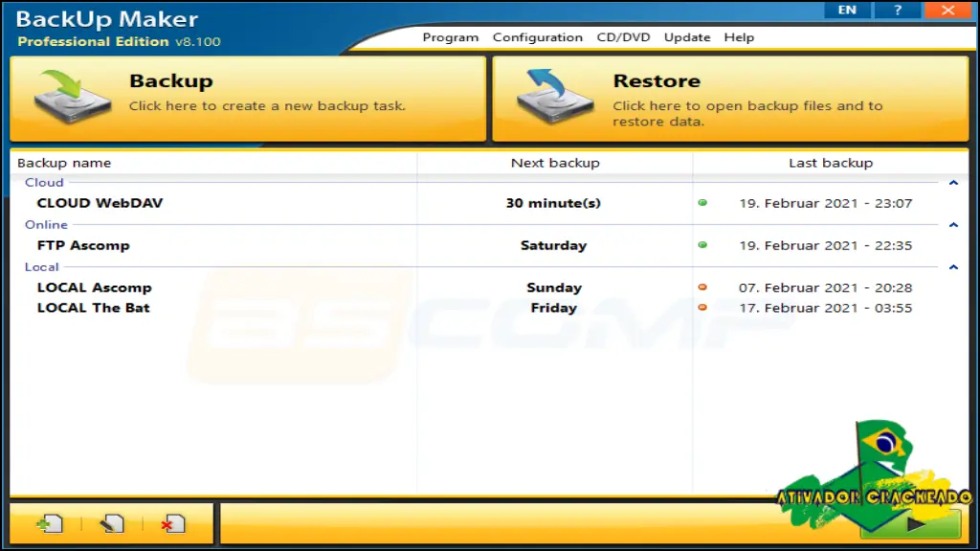Open the help question mark button

coord(898,10)
